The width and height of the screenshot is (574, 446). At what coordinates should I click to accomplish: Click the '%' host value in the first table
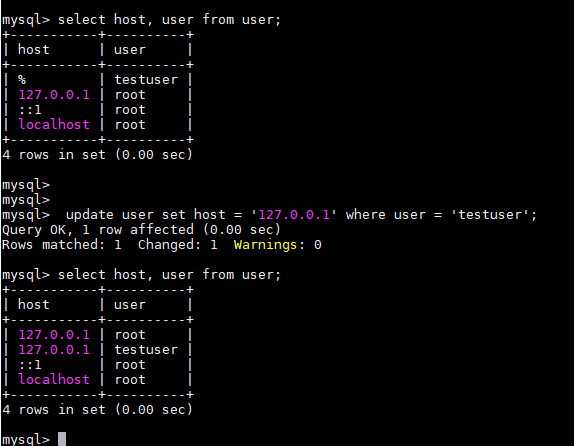coord(22,80)
